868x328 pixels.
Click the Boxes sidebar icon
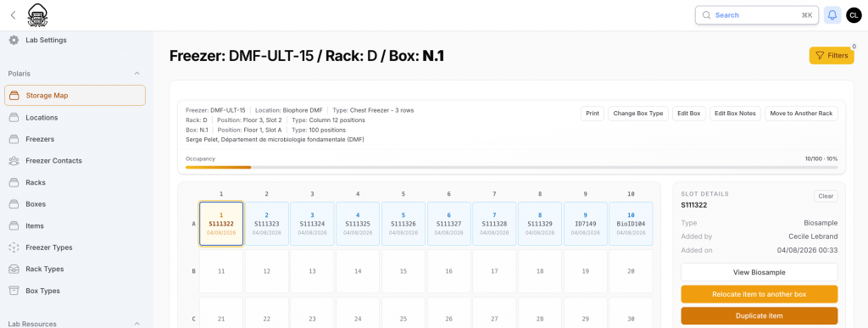(14, 204)
